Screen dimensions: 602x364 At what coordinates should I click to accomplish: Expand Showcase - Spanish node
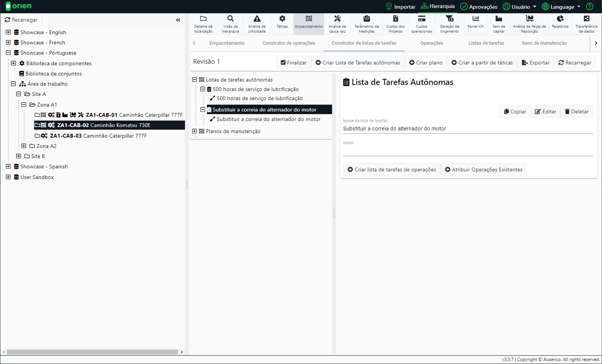point(8,166)
